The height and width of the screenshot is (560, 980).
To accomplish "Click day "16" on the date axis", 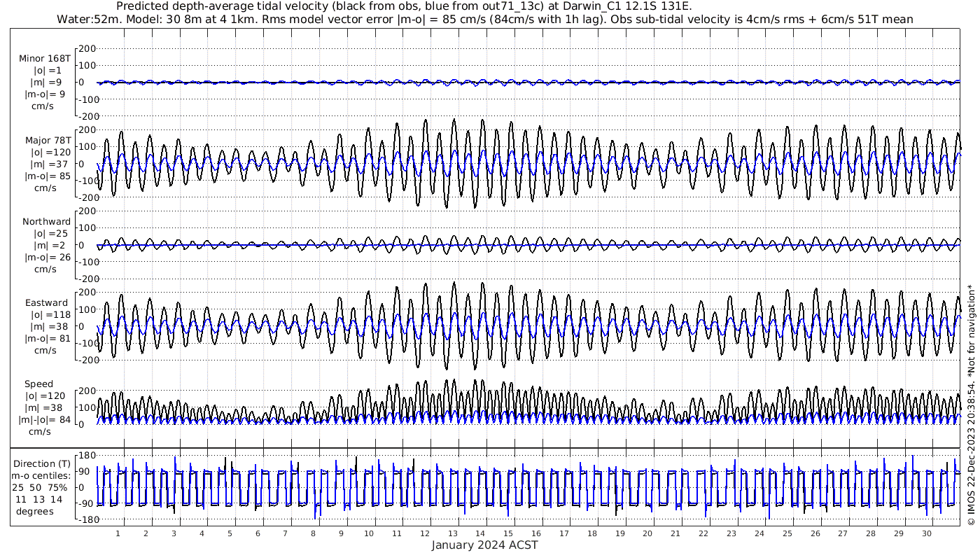I will pos(536,533).
